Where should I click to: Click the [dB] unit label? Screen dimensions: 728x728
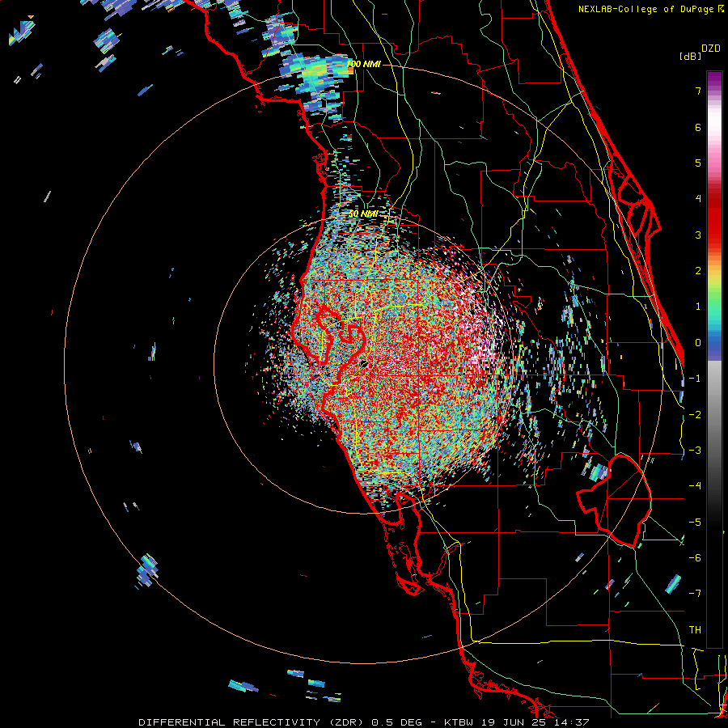pyautogui.click(x=690, y=56)
